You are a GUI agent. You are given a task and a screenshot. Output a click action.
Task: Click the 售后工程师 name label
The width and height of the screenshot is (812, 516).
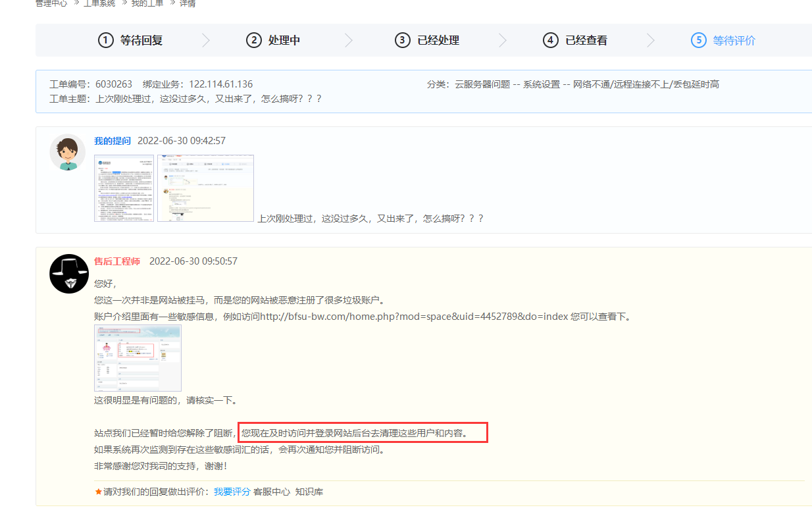117,261
